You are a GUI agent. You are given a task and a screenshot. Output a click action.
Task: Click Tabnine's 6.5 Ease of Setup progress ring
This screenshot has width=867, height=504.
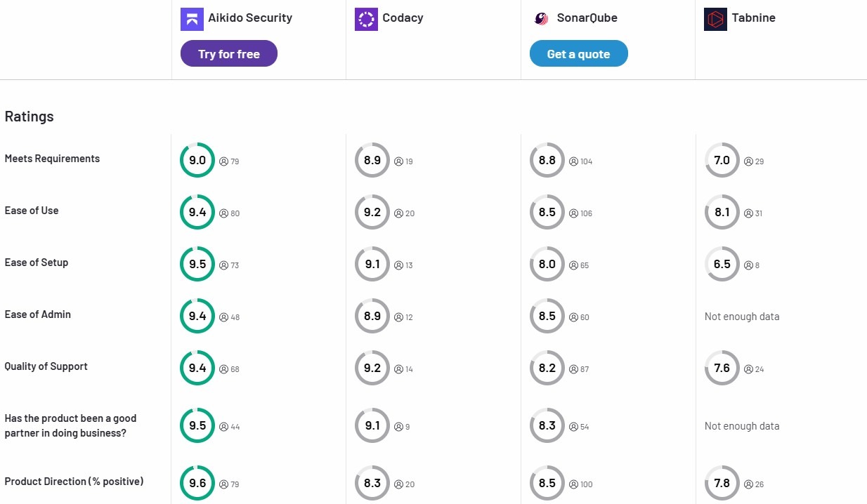click(722, 264)
